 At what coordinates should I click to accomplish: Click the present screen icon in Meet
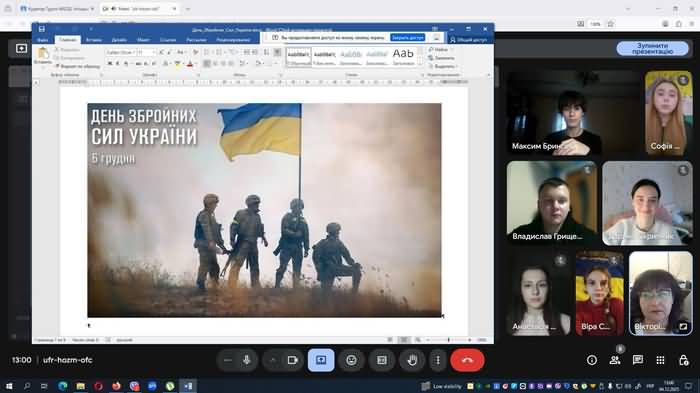pyautogui.click(x=321, y=360)
